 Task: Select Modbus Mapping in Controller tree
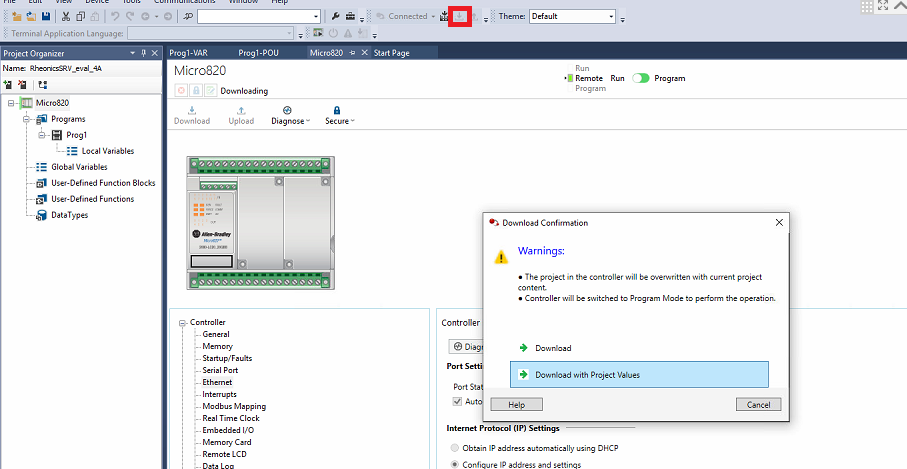pos(234,406)
